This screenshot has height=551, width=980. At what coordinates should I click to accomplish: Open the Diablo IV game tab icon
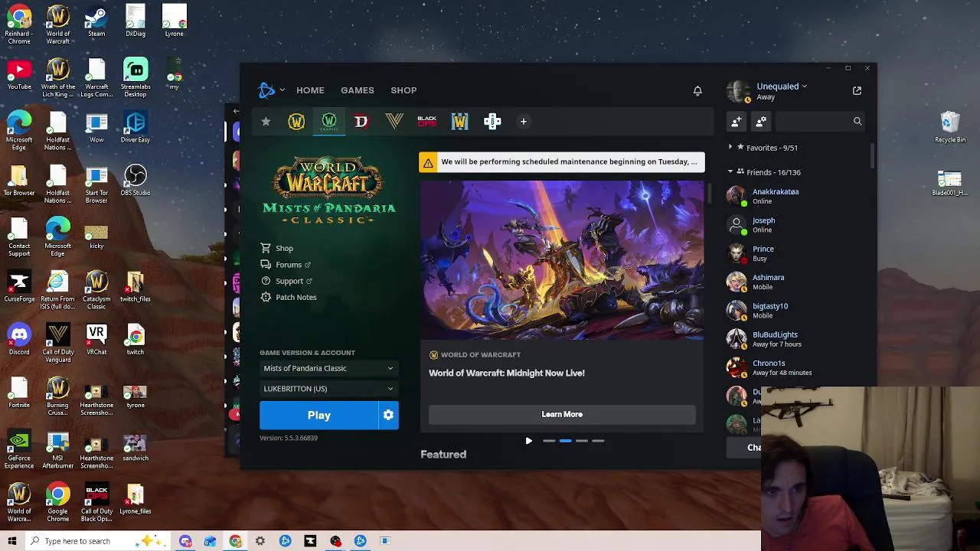pos(361,122)
